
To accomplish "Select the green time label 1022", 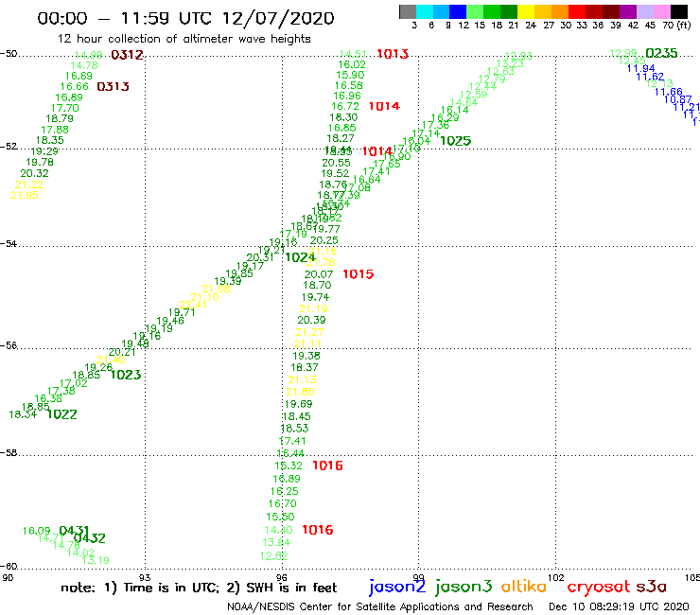I will (x=61, y=414).
